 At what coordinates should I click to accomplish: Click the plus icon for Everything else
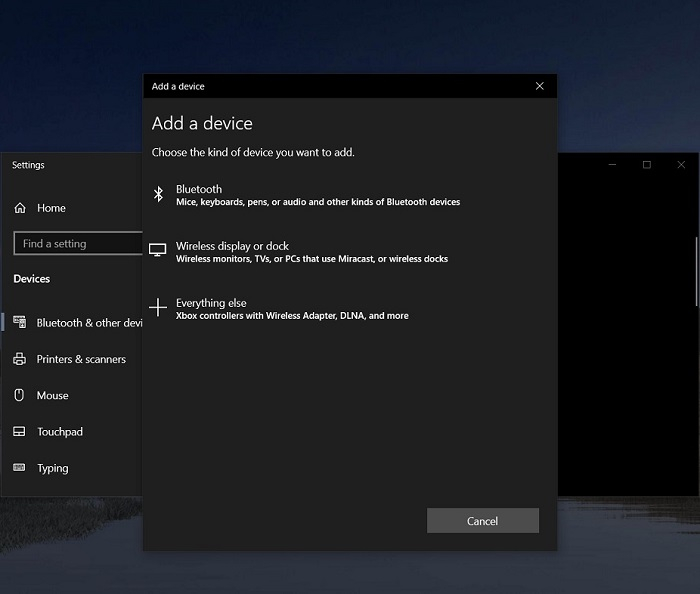click(x=158, y=308)
